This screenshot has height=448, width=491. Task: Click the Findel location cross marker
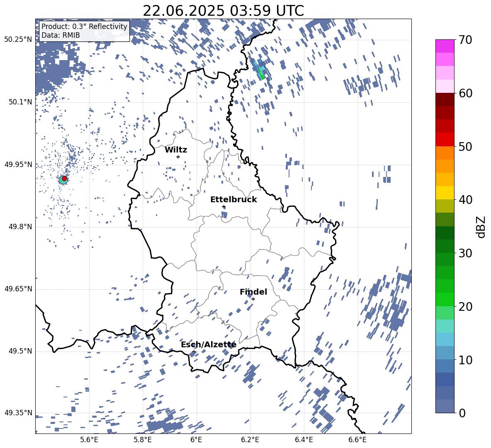pyautogui.click(x=253, y=299)
